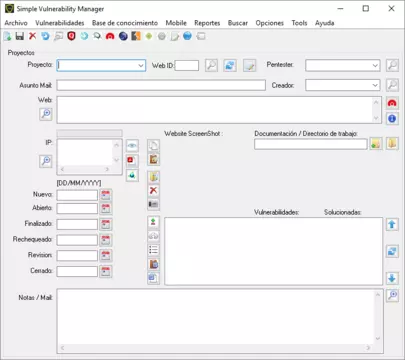Click the blue refresh button beside the Web ID search
The image size is (405, 360).
click(230, 65)
